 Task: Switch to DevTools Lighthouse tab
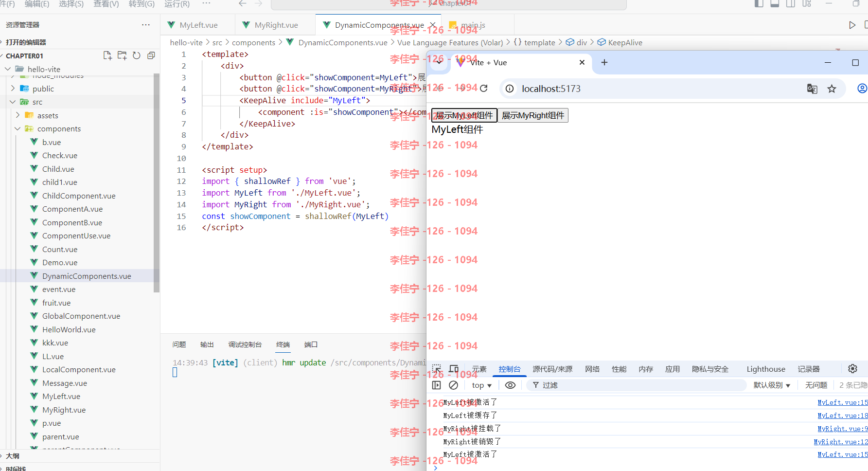point(766,369)
